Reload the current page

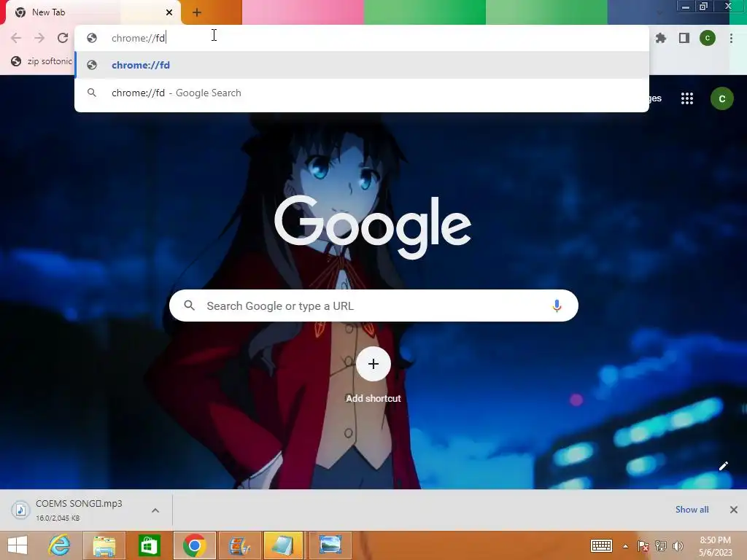63,38
